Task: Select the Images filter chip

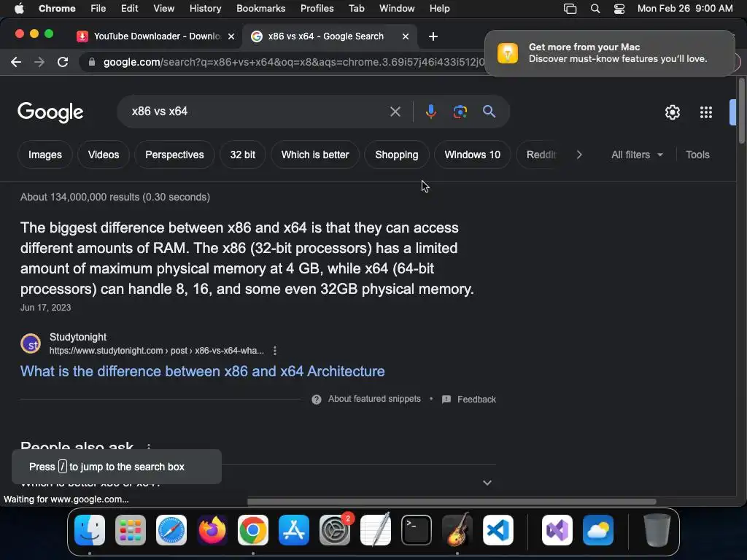Action: coord(44,155)
